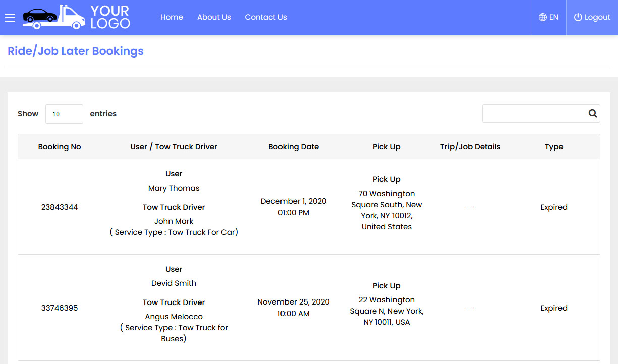Open Contact Us page
This screenshot has width=618, height=364.
[x=266, y=17]
